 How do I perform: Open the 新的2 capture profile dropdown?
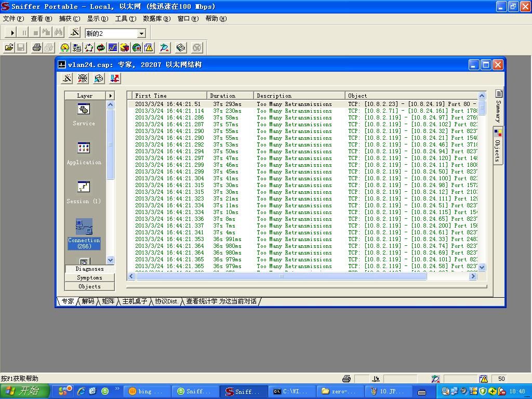click(141, 33)
